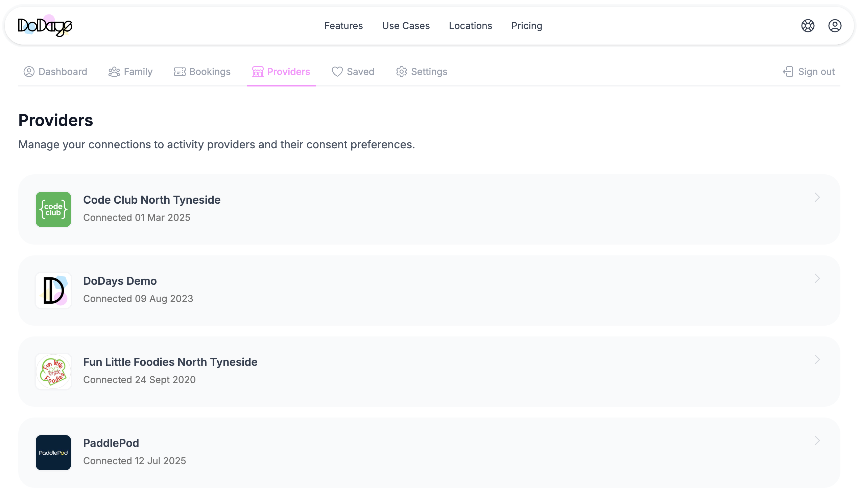Viewport: 860px width, 504px height.
Task: Open PaddlePod provider name
Action: tap(111, 443)
